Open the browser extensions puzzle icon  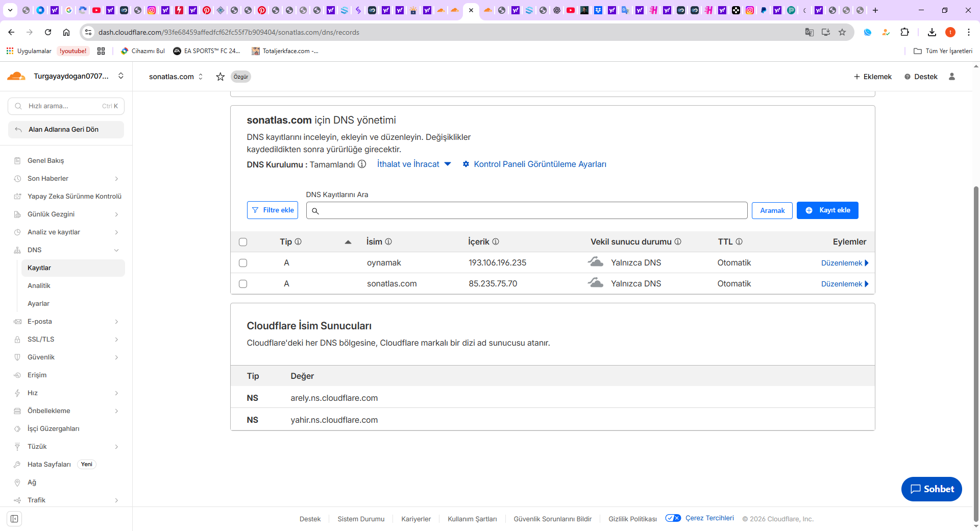pyautogui.click(x=904, y=32)
